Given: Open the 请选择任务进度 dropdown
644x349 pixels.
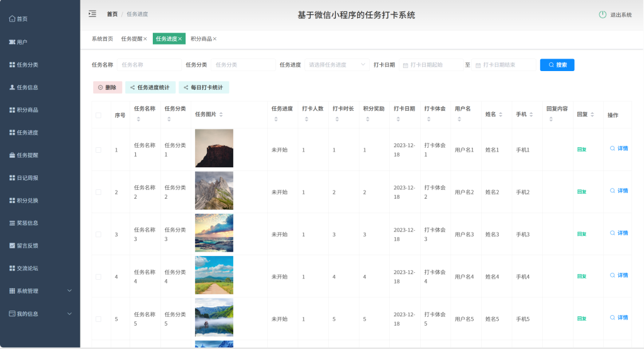Looking at the screenshot, I should 337,65.
